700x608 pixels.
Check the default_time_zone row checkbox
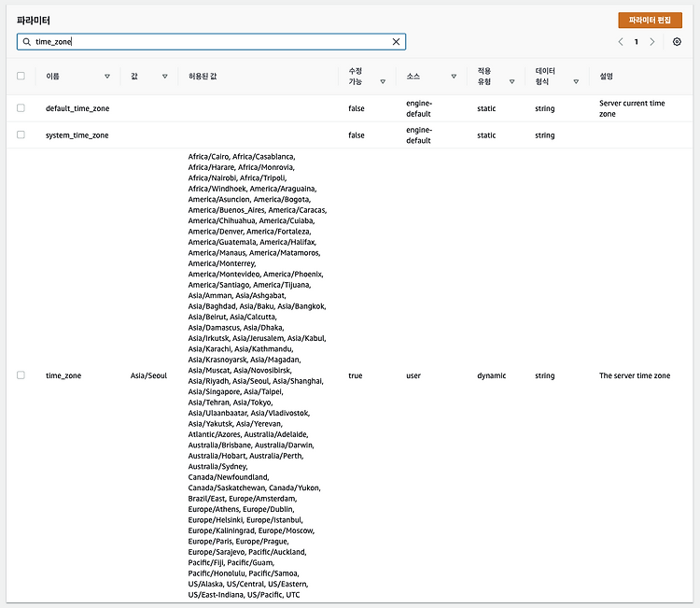[21, 107]
